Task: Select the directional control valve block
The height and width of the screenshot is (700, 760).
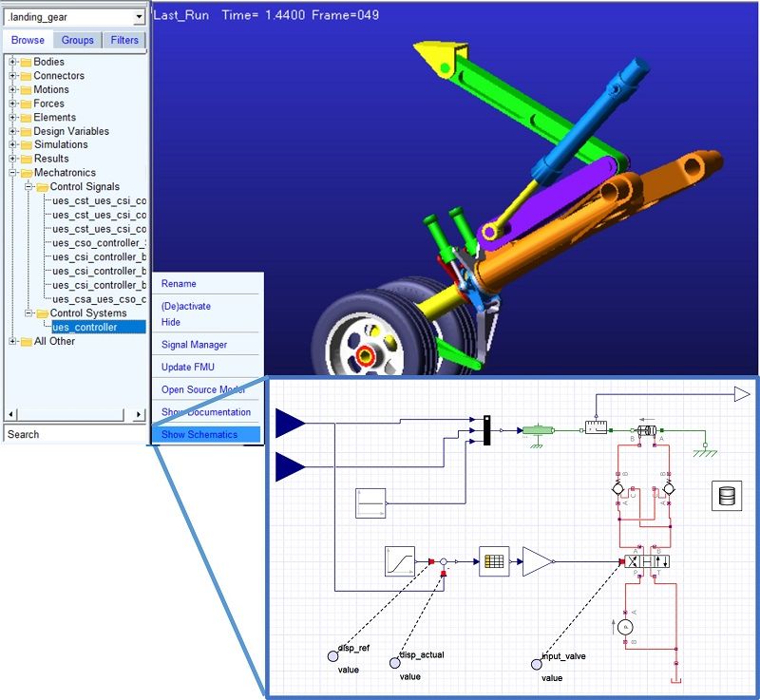Action: pyautogui.click(x=647, y=562)
